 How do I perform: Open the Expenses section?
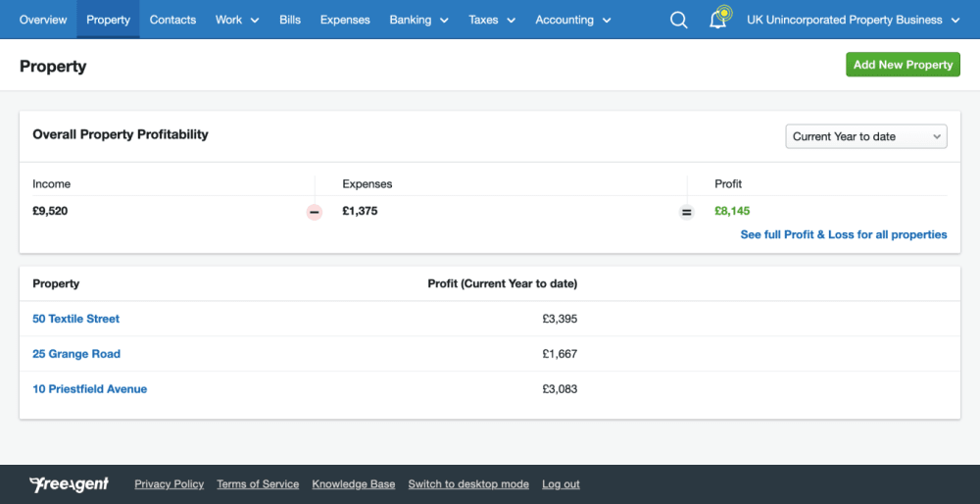coord(345,20)
